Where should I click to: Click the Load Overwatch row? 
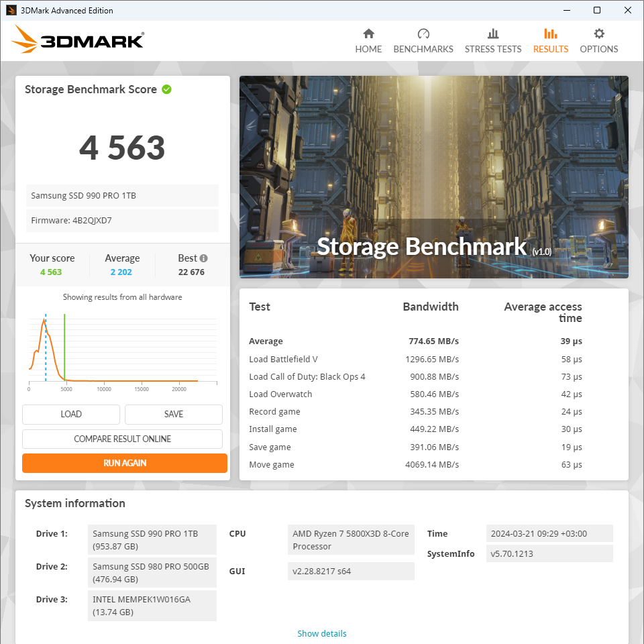tap(415, 394)
